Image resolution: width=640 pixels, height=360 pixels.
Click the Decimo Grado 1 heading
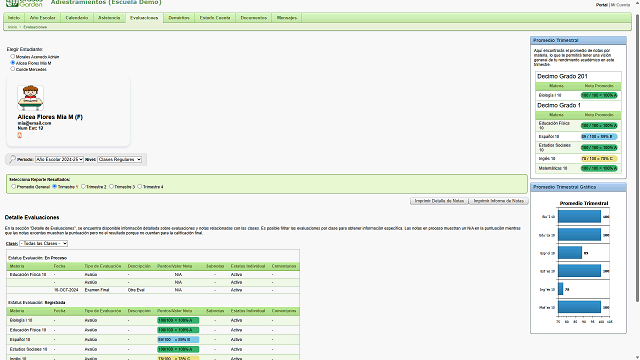coord(559,105)
